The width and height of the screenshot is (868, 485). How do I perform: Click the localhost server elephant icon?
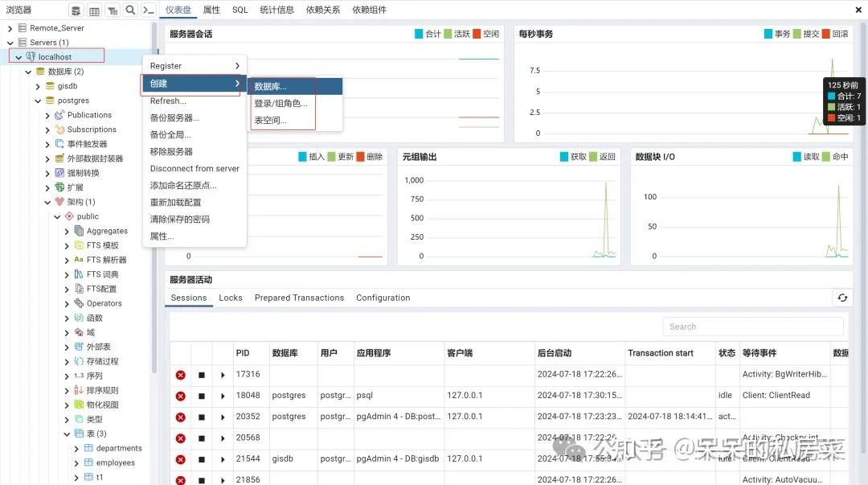click(31, 56)
